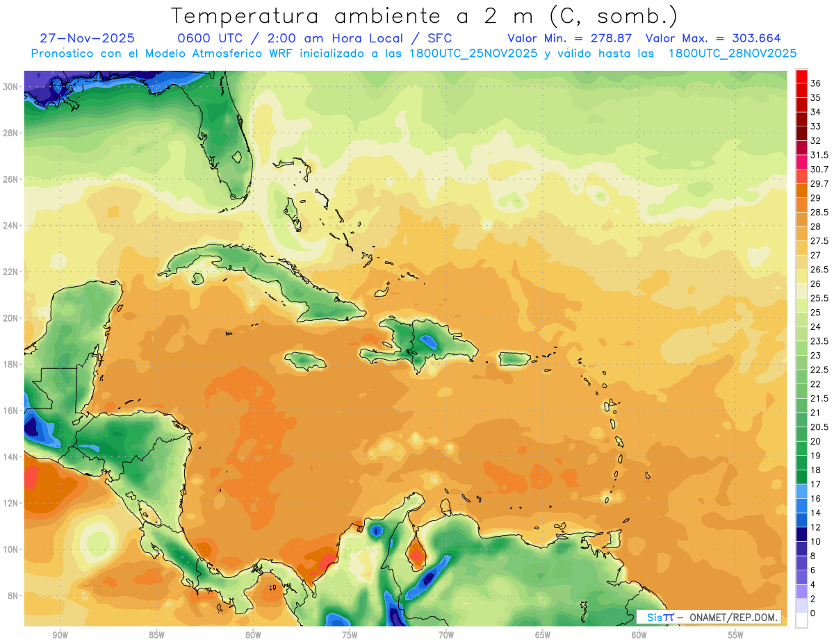Click the color scale value '20.5'
This screenshot has width=834, height=644.
[x=819, y=427]
